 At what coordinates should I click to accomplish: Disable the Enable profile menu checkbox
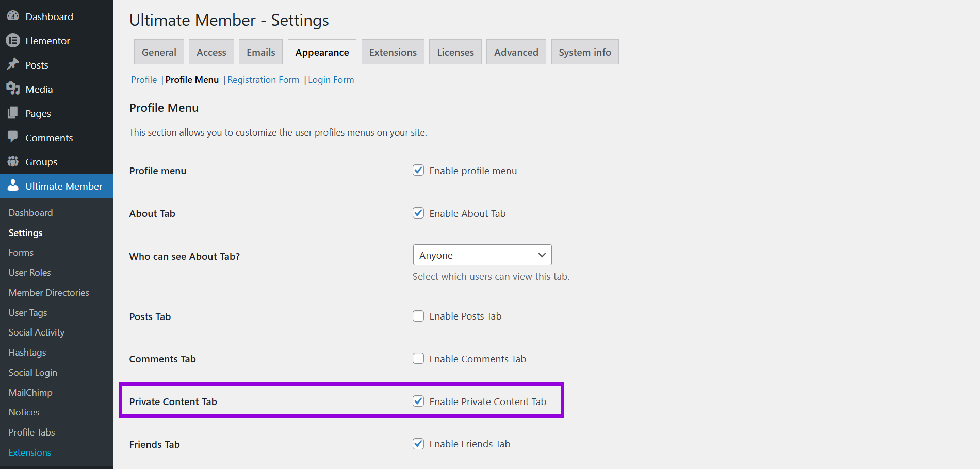(x=418, y=170)
